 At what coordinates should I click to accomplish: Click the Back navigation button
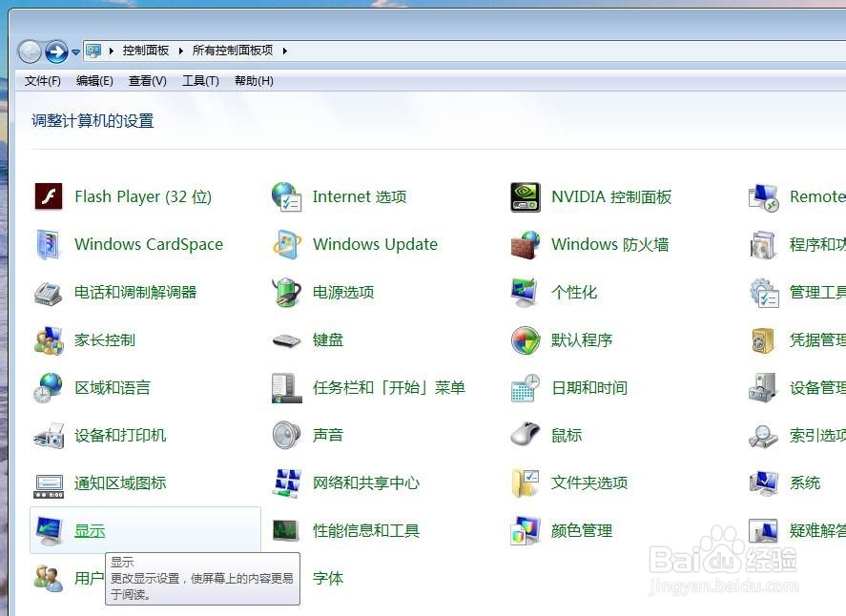coord(30,51)
